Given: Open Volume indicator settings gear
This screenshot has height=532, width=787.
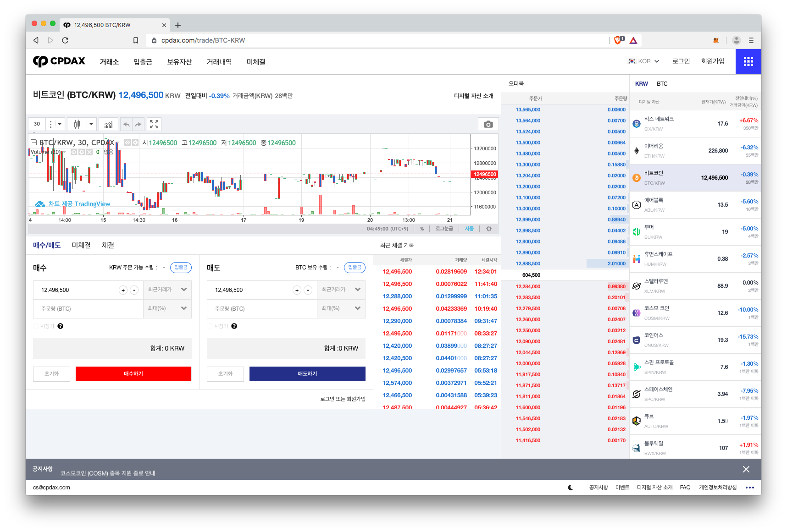Looking at the screenshot, I should pos(81,152).
